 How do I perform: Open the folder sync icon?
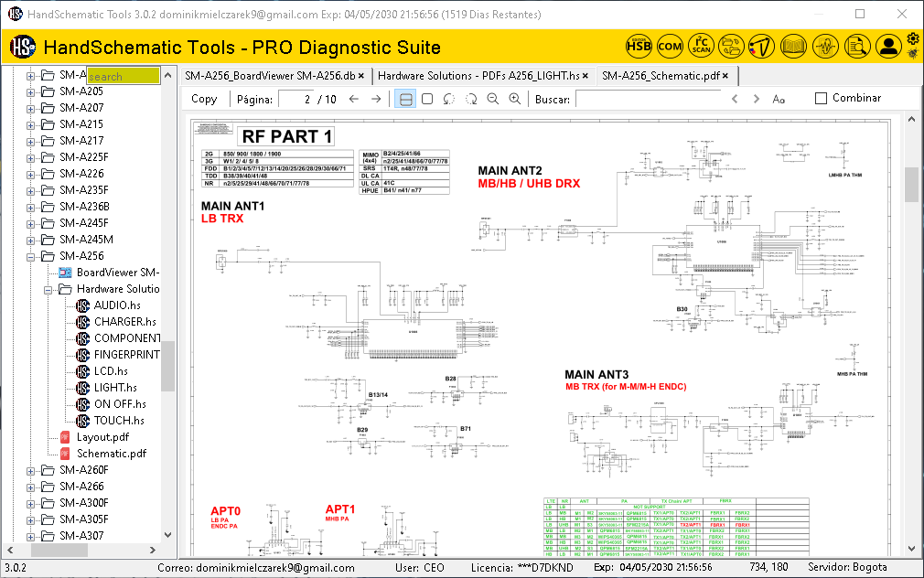point(731,46)
